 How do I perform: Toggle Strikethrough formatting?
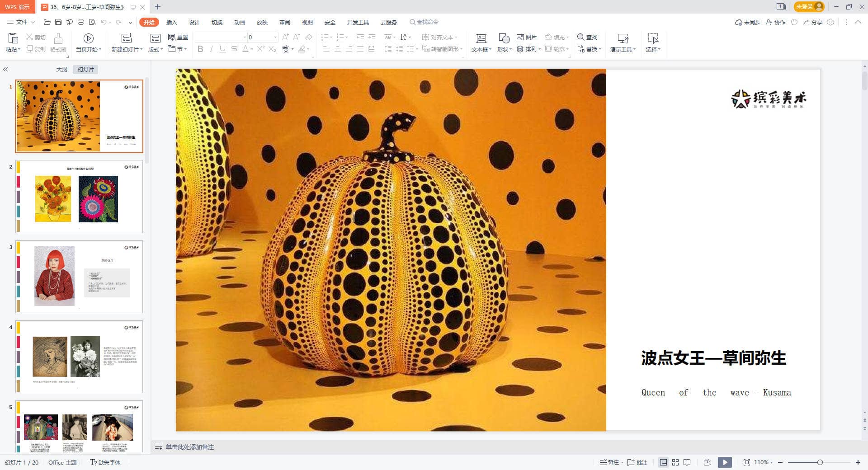(234, 49)
